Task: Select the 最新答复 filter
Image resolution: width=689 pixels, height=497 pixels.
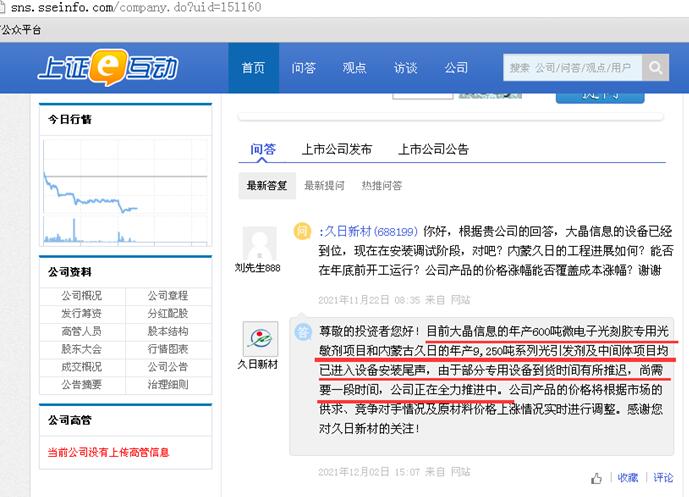Action: (x=267, y=185)
